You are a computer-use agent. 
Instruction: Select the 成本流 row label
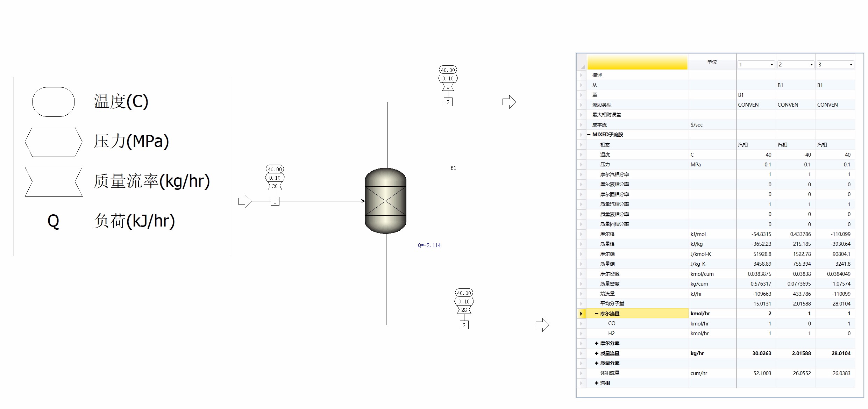point(599,125)
